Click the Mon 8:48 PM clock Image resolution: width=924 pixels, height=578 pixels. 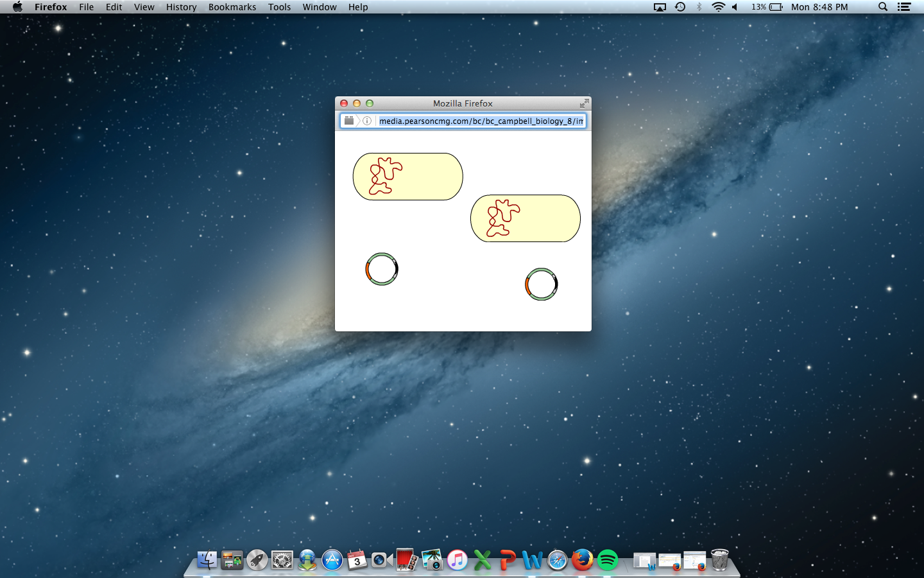pyautogui.click(x=819, y=7)
